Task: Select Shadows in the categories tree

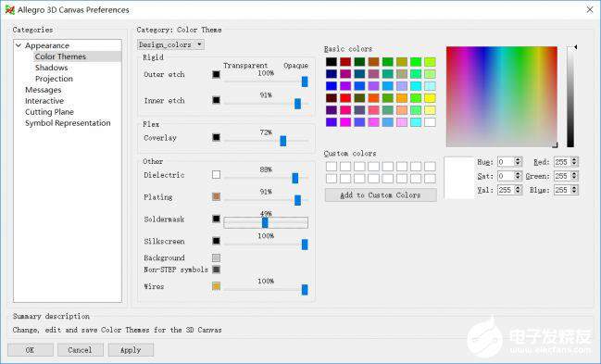Action: (x=51, y=68)
